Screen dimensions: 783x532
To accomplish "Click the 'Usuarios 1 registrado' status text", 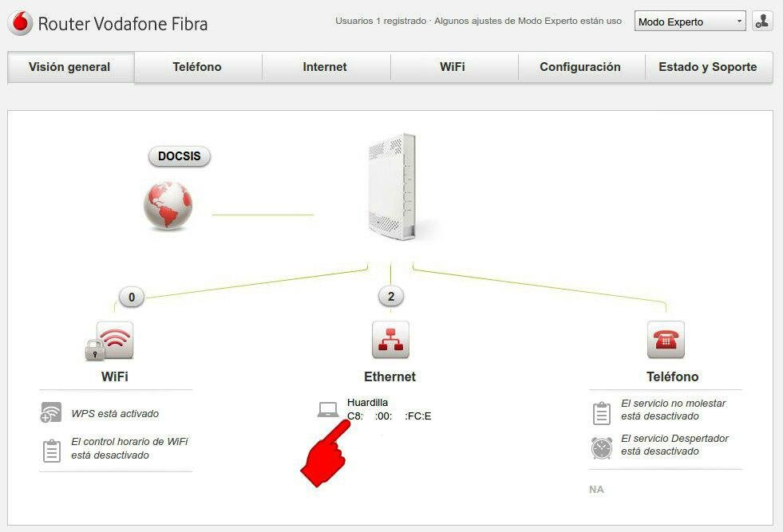I will tap(381, 21).
